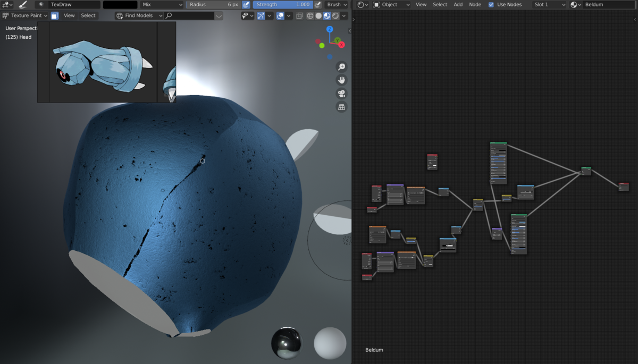This screenshot has height=364, width=638.
Task: Select the tall green-header node at the top of the graph
Action: (498, 163)
